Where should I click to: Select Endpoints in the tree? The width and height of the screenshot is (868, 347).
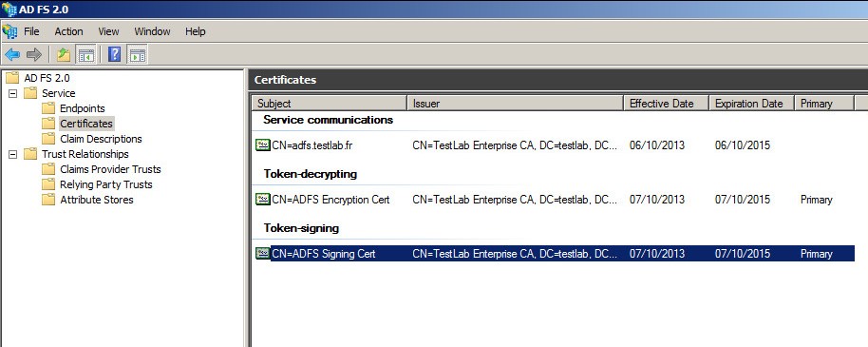(83, 108)
